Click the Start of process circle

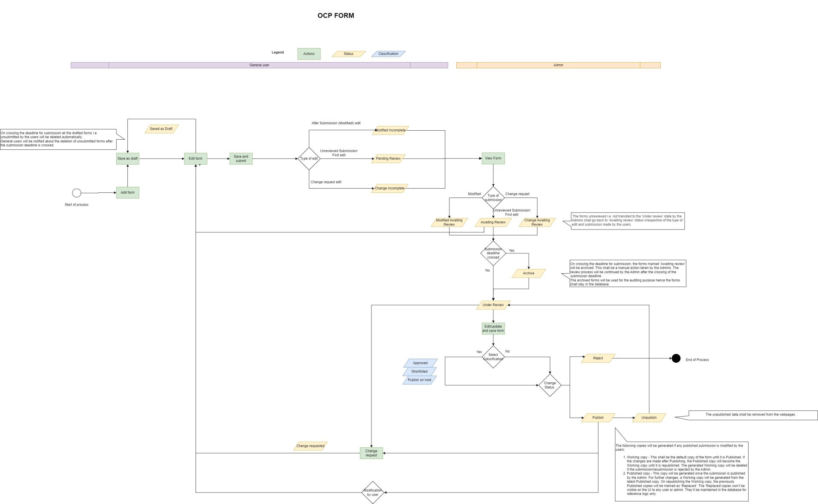(x=77, y=193)
